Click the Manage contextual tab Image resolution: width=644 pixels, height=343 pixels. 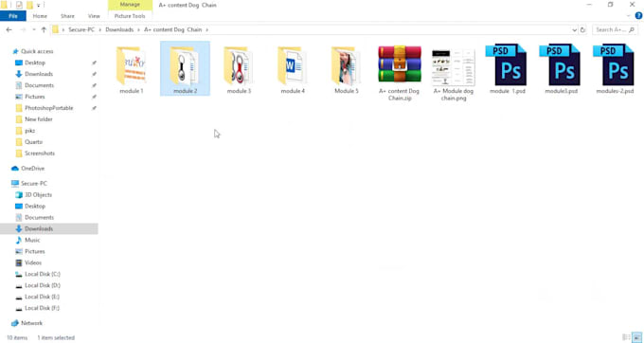[x=130, y=5]
